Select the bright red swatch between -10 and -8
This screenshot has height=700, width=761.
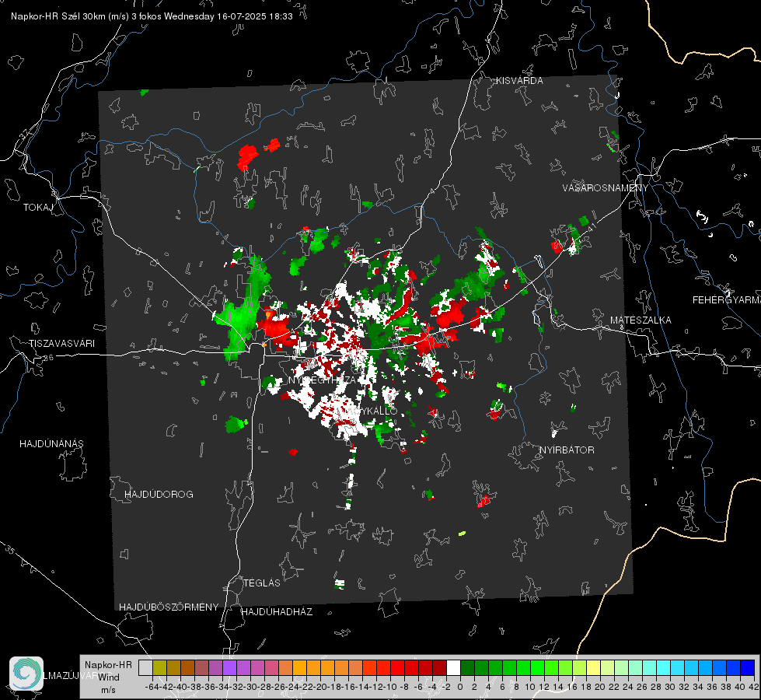pyautogui.click(x=397, y=667)
